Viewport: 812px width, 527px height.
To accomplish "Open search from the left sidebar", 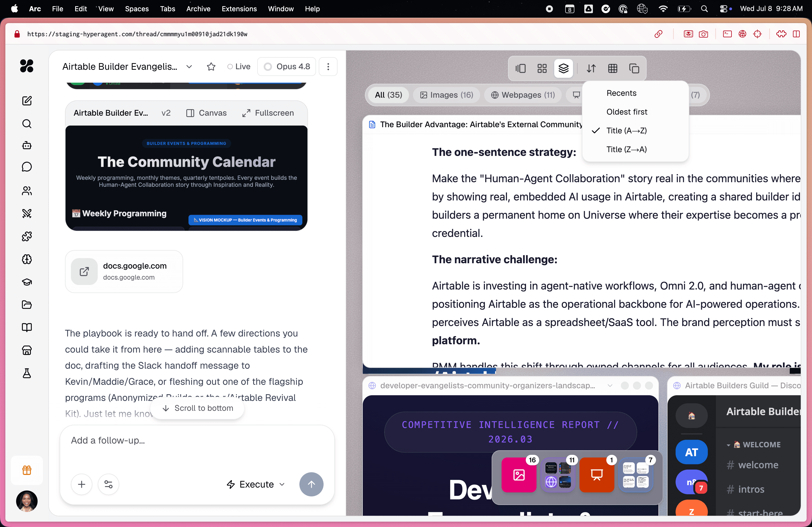I will tap(27, 123).
